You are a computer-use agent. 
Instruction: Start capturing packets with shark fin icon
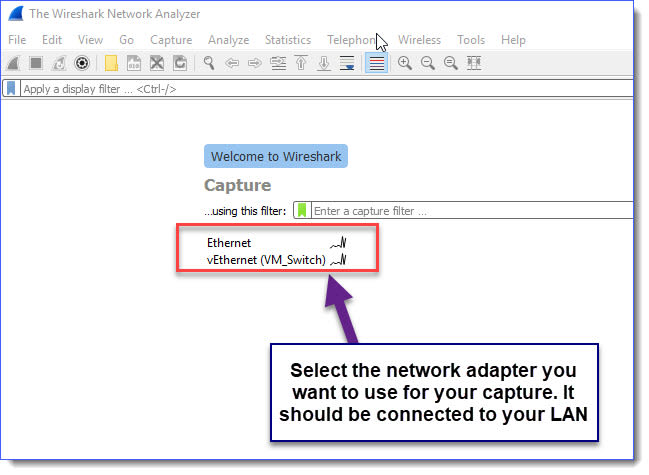[x=13, y=63]
